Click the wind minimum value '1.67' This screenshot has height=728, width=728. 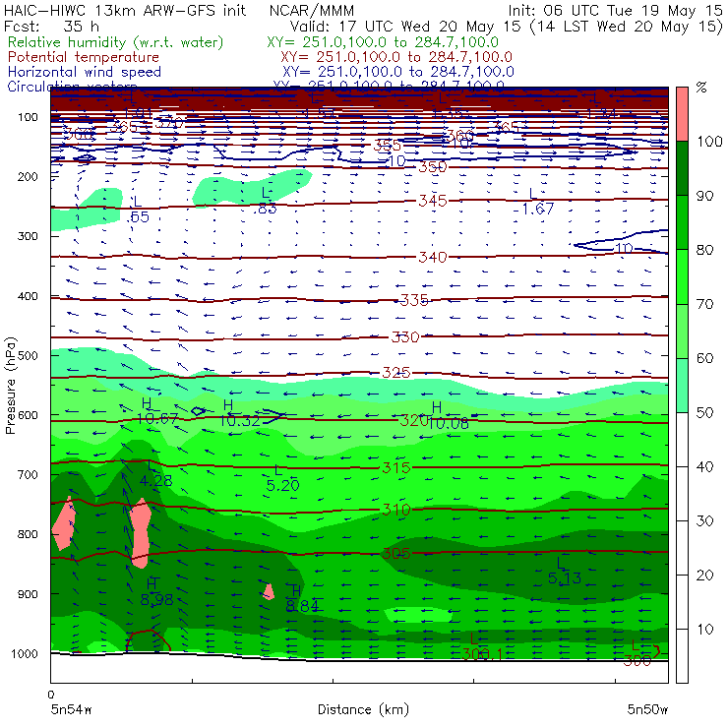pyautogui.click(x=538, y=209)
